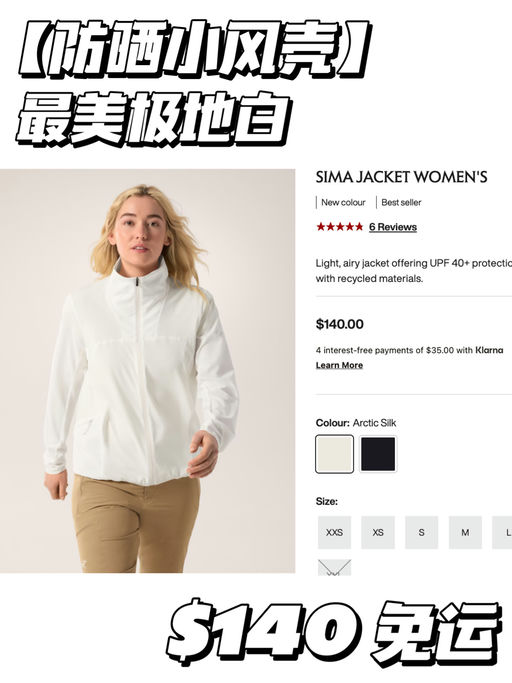This screenshot has height=683, width=512.
Task: Select the partially visible size L
Action: [x=502, y=532]
